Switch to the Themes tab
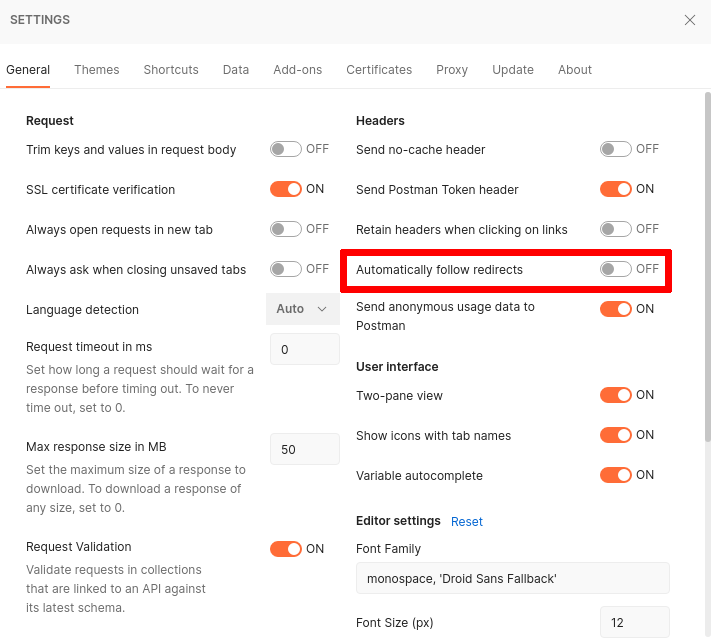The height and width of the screenshot is (638, 711). pos(97,70)
